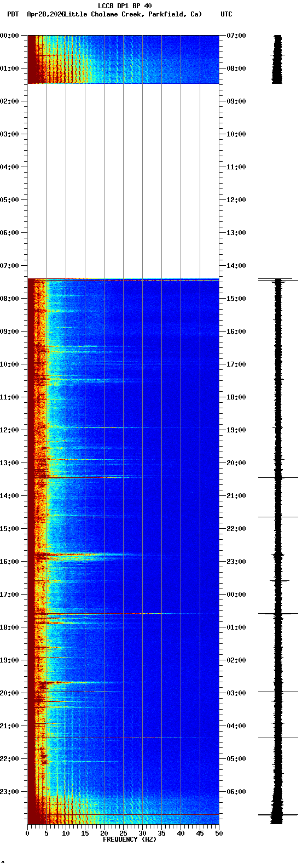Click the UTC '19:00' time label
Image resolution: width=302 pixels, height=868 pixels.
point(236,430)
